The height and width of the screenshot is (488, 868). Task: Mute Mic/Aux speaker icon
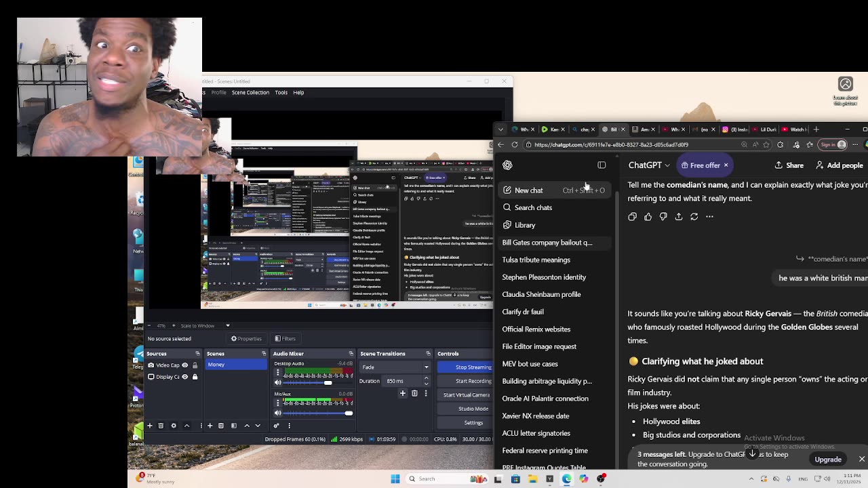(x=277, y=413)
